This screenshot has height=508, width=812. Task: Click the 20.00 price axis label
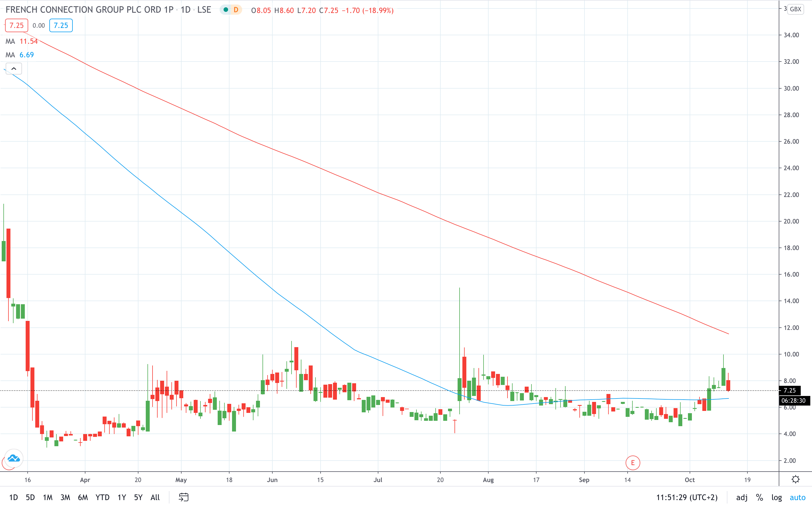[x=791, y=221]
